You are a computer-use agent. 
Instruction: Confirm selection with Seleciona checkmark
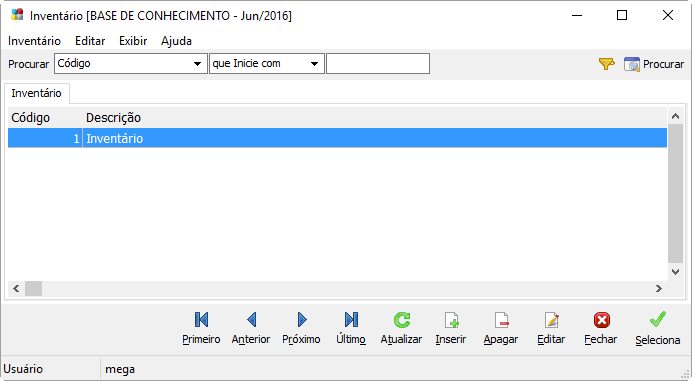[658, 329]
